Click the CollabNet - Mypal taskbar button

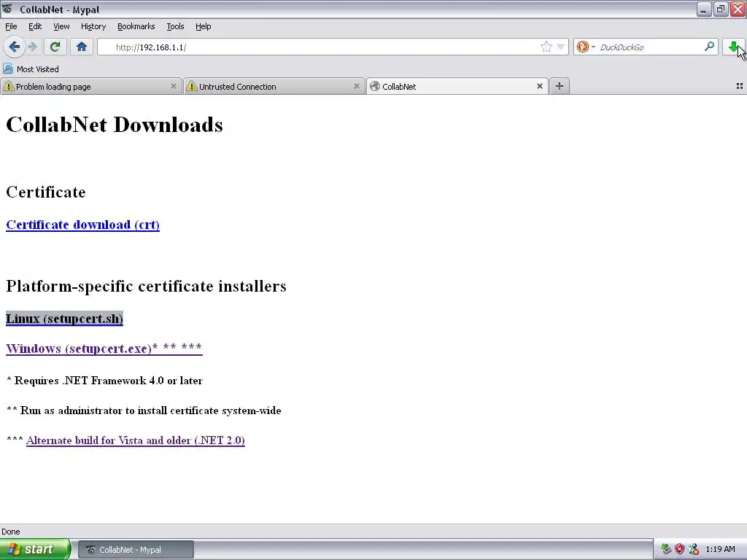[x=136, y=550]
